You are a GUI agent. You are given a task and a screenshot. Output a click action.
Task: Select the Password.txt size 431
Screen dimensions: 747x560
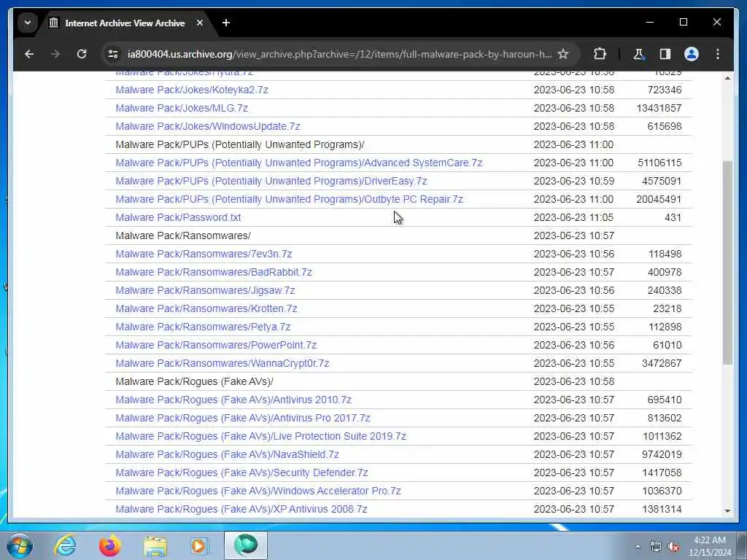click(x=673, y=217)
